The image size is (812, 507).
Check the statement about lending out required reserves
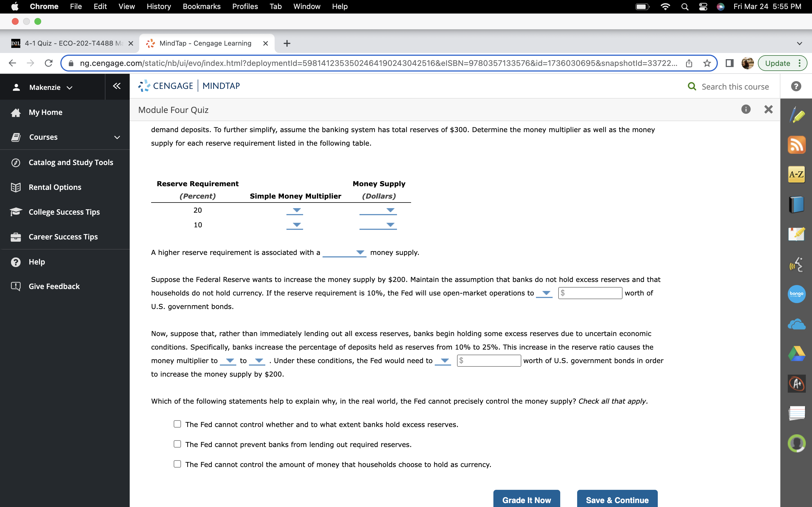click(x=178, y=444)
